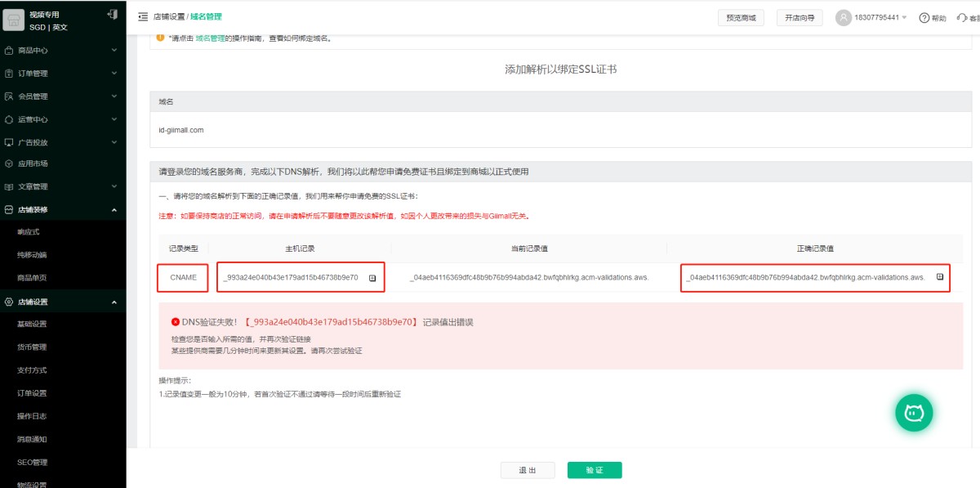Image resolution: width=980 pixels, height=488 pixels.
Task: Expand the 订单管理 sidebar menu
Action: [63, 74]
